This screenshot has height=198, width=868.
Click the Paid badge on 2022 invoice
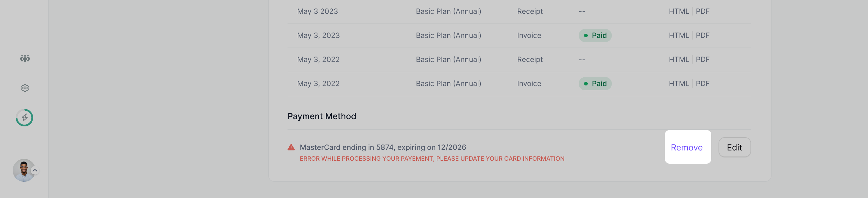click(595, 83)
